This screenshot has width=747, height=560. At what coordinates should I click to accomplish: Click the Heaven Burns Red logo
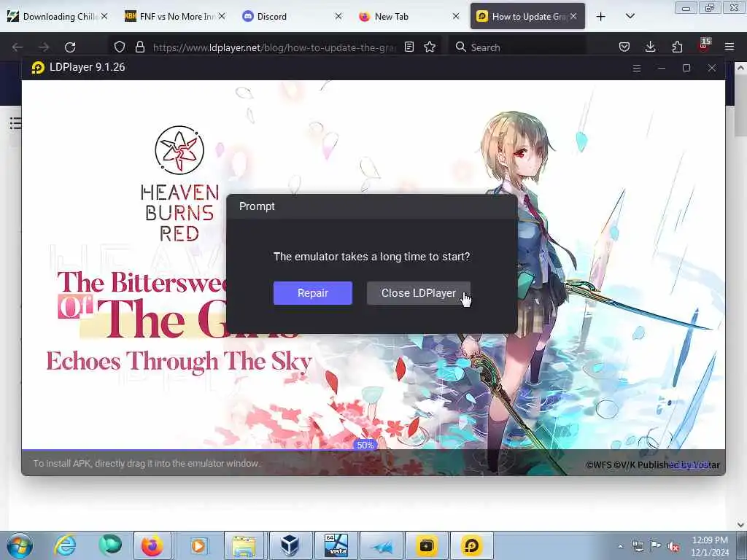179,183
